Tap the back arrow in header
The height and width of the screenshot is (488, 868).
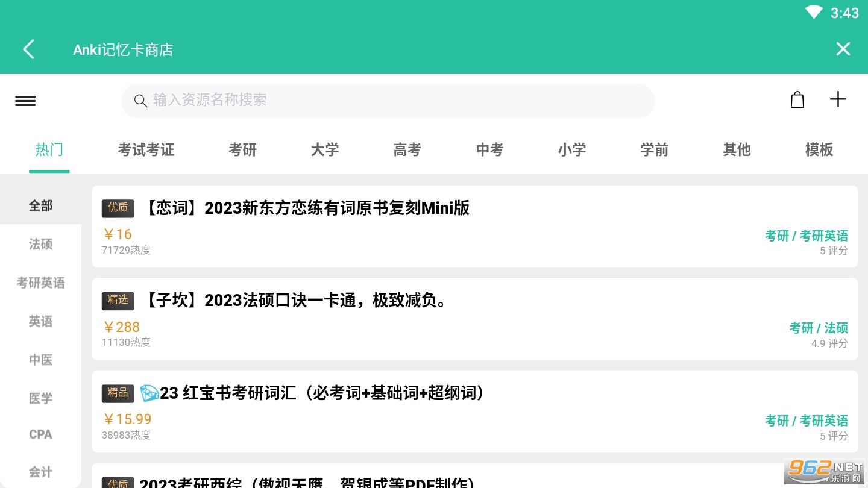28,49
